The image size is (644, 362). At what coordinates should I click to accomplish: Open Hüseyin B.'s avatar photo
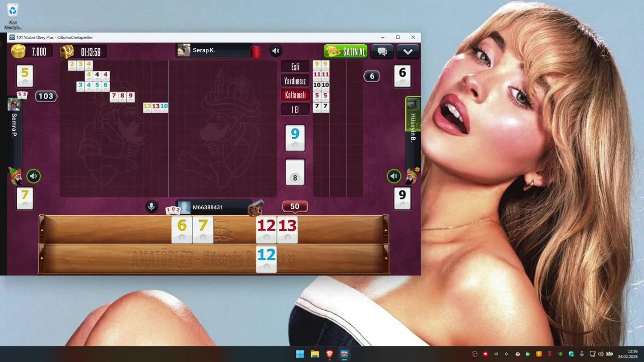point(413,104)
